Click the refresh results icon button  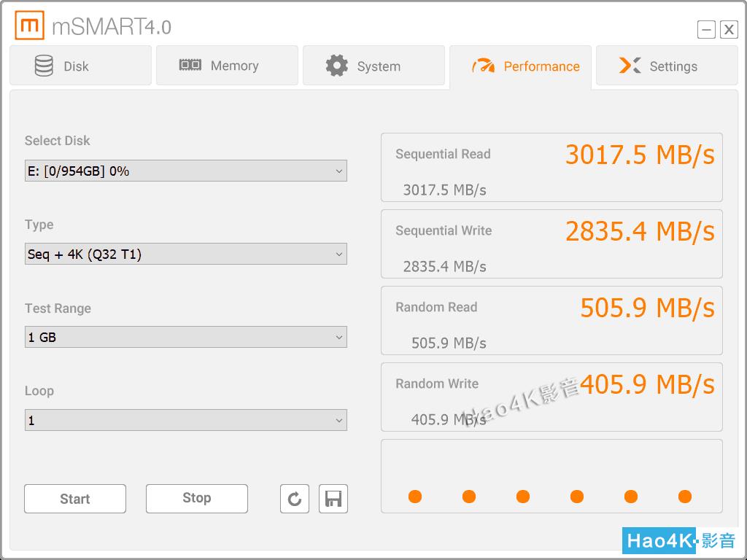pyautogui.click(x=295, y=499)
